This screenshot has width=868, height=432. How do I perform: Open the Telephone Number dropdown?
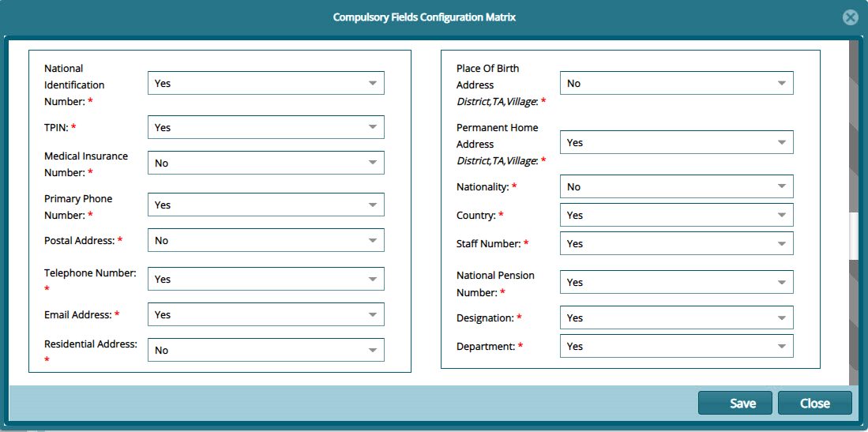pyautogui.click(x=265, y=279)
